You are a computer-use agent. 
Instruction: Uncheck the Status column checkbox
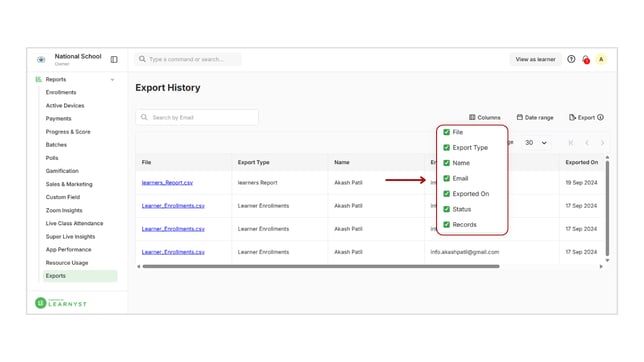pos(446,209)
